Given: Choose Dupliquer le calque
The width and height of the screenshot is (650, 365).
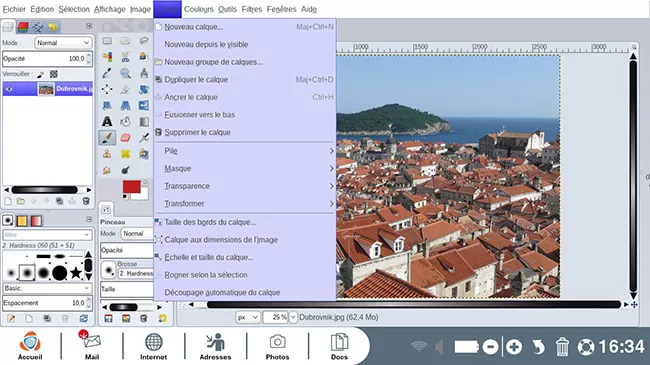Looking at the screenshot, I should click(x=245, y=80).
